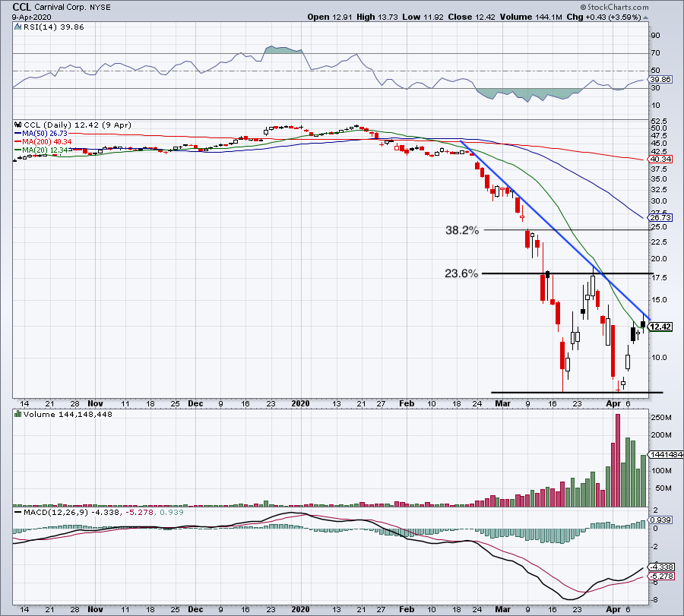Screen dimensions: 684x616
Task: Click the Mar label on price date axis
Action: [502, 403]
